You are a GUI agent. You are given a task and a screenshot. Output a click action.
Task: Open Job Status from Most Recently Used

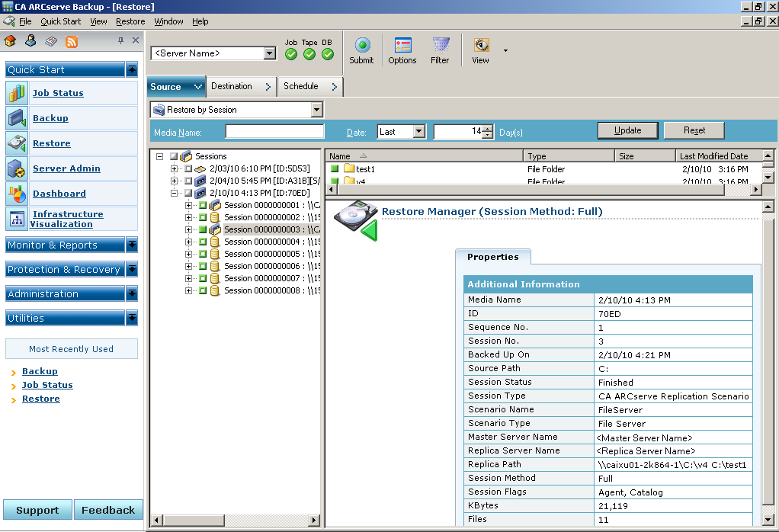click(x=47, y=385)
